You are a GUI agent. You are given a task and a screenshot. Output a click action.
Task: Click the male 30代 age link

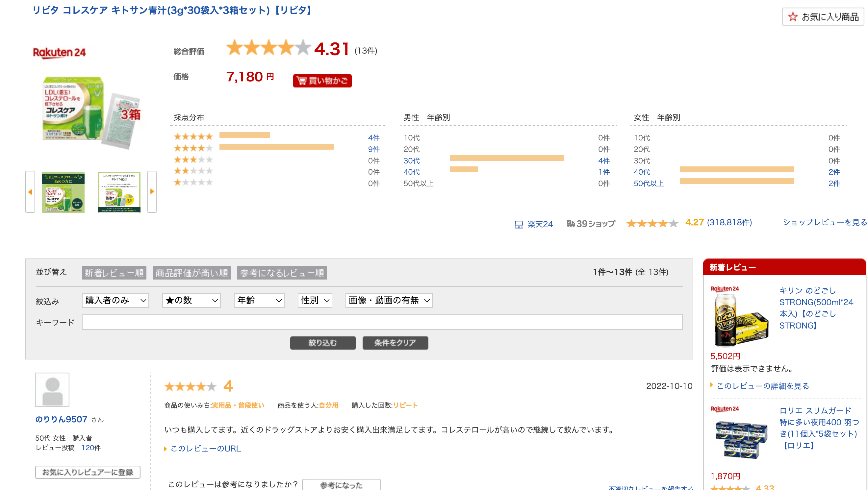click(411, 160)
